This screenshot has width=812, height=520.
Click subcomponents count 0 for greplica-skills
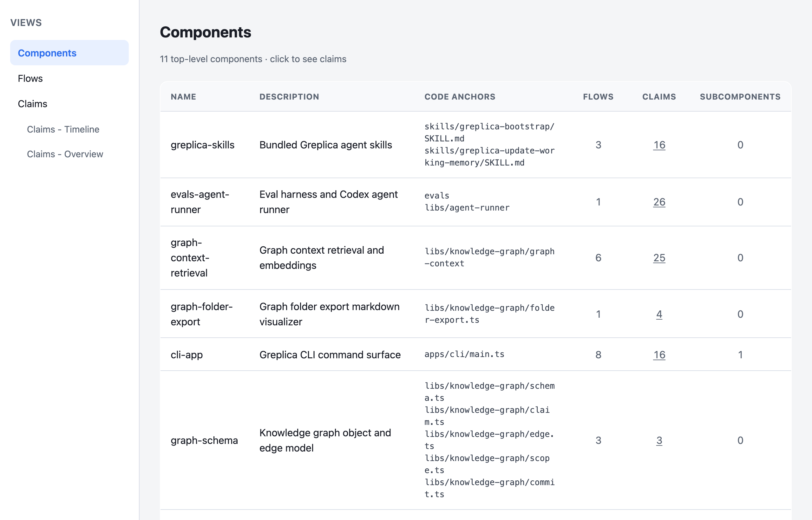coord(740,145)
